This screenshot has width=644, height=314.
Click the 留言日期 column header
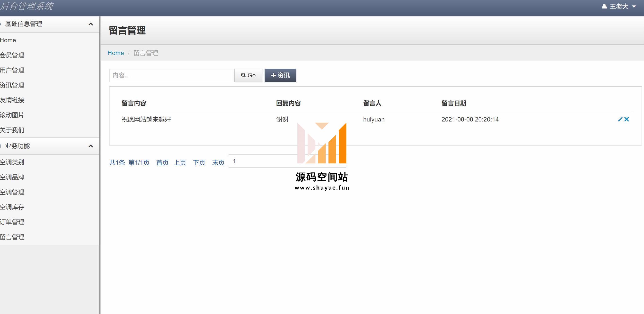pos(454,103)
